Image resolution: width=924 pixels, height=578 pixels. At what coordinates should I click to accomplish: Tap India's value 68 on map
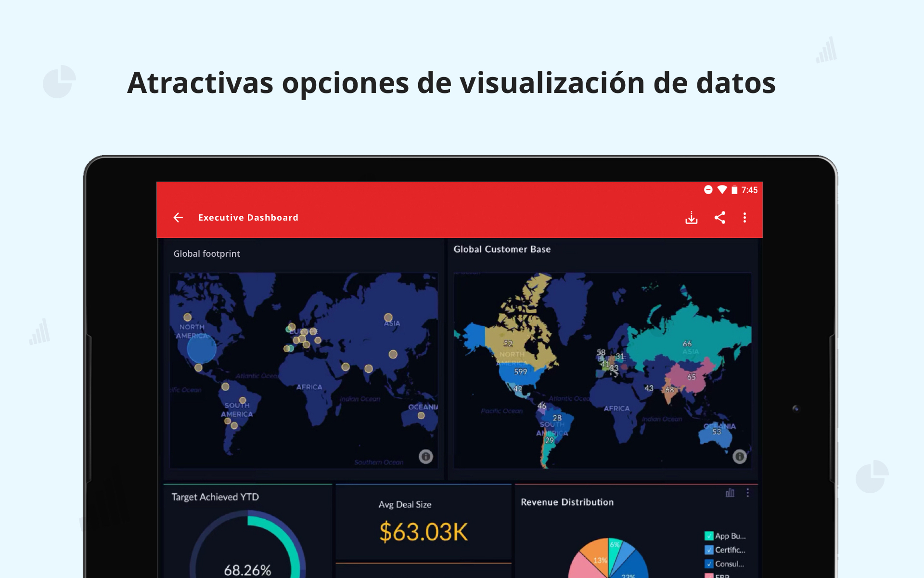pos(669,390)
